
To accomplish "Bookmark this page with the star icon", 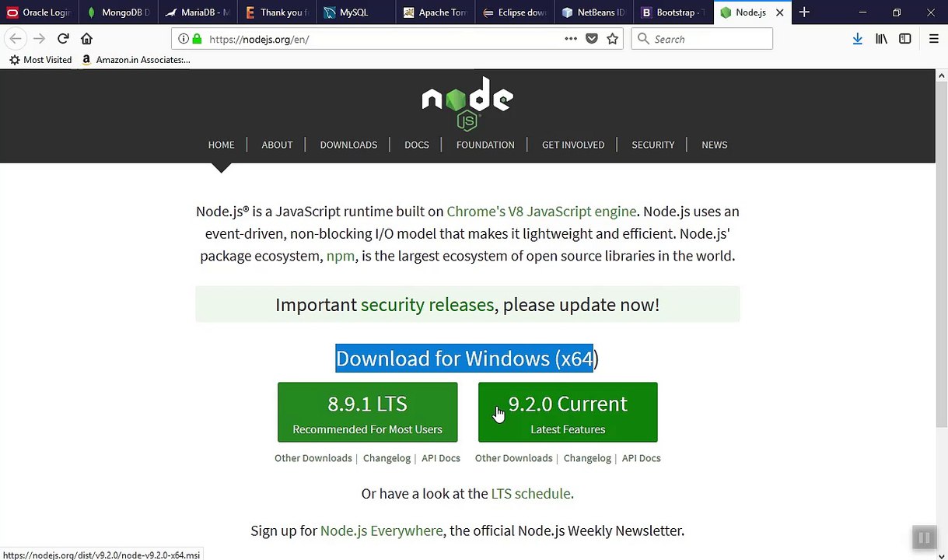I will (x=613, y=39).
